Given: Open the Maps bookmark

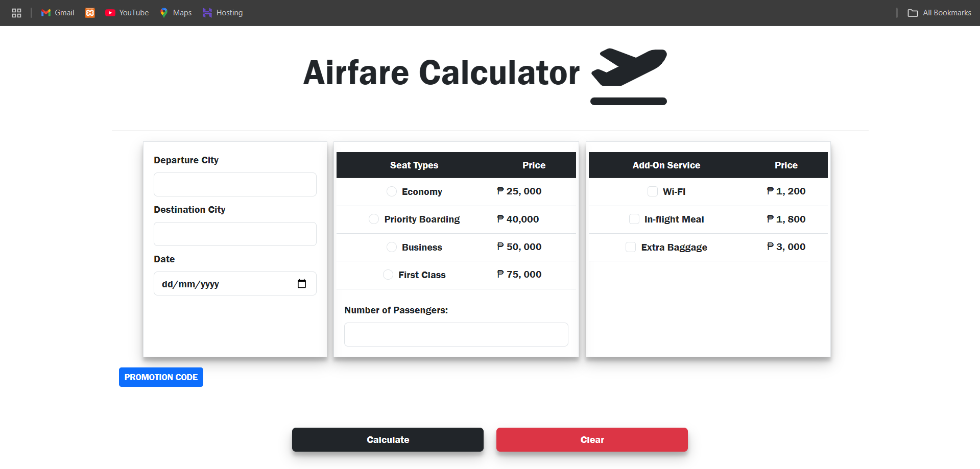Looking at the screenshot, I should [x=176, y=13].
